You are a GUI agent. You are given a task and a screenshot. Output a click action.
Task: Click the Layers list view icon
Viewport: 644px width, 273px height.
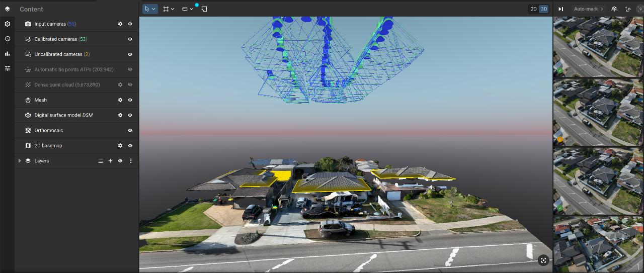point(101,161)
